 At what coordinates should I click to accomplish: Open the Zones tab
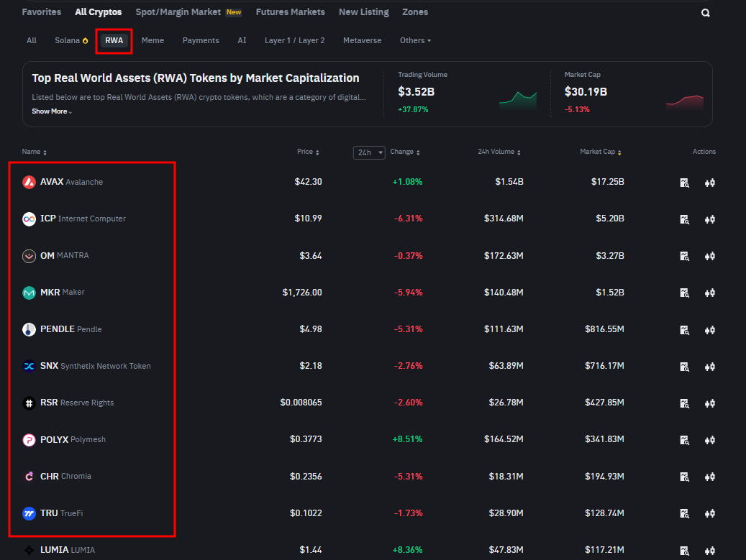pos(415,12)
